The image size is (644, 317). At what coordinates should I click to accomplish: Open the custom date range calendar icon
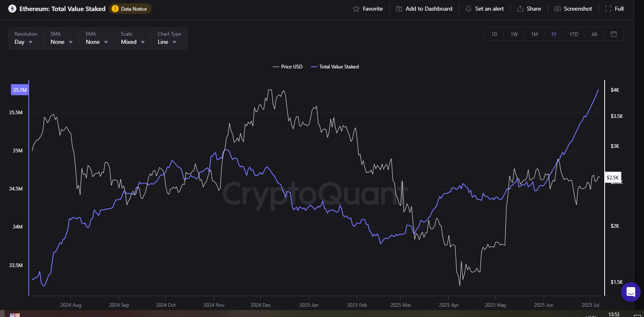pos(614,34)
